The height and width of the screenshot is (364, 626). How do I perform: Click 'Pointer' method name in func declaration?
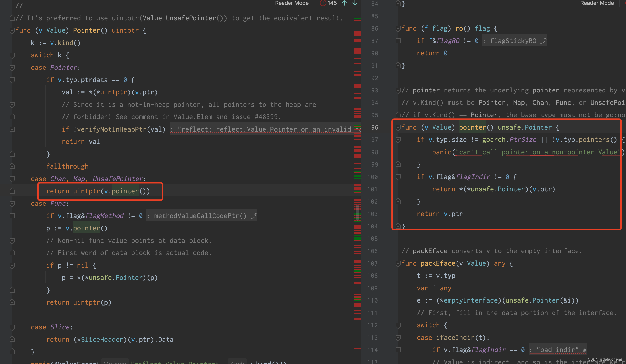point(86,30)
